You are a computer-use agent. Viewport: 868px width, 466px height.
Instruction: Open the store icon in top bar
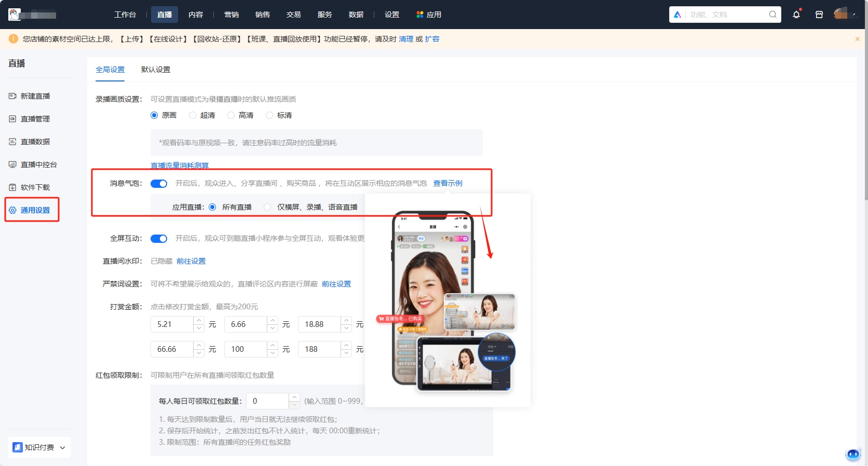[x=819, y=15]
